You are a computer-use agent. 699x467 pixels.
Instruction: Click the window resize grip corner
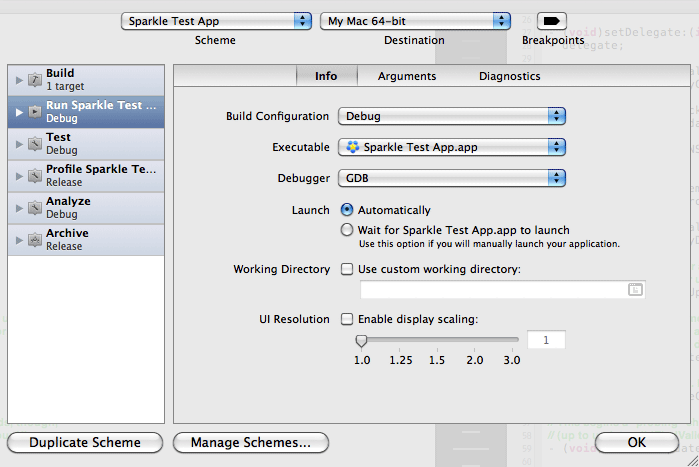click(693, 461)
